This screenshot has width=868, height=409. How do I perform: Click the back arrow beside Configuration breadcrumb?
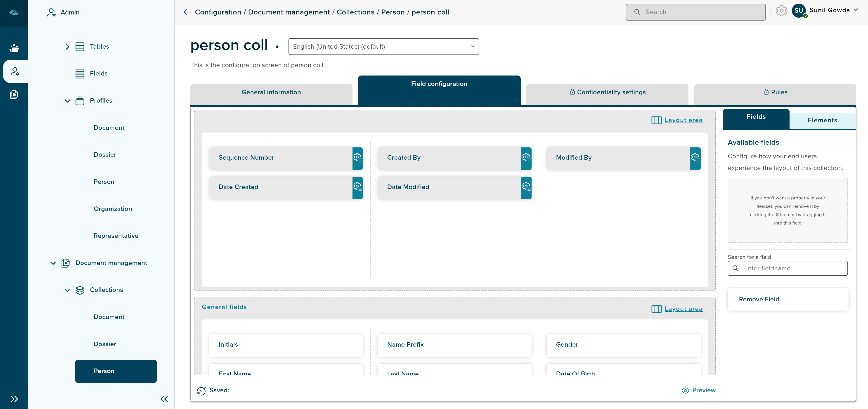point(187,12)
